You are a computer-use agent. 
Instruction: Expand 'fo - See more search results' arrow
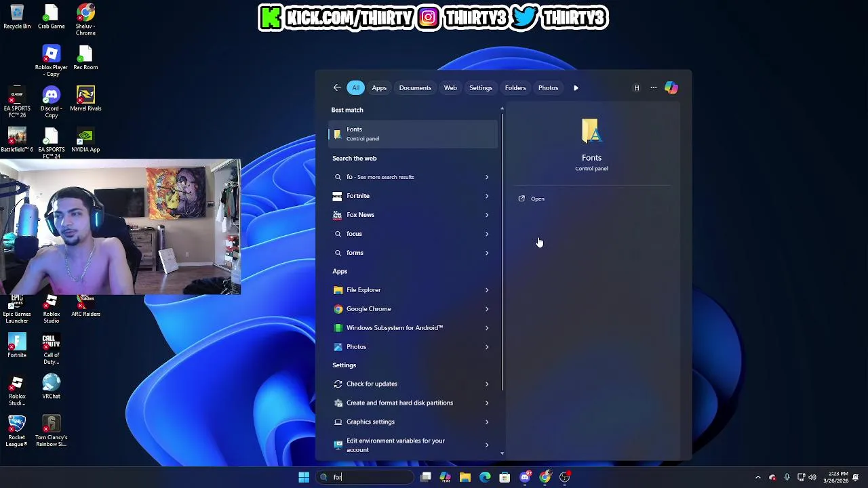(x=486, y=177)
